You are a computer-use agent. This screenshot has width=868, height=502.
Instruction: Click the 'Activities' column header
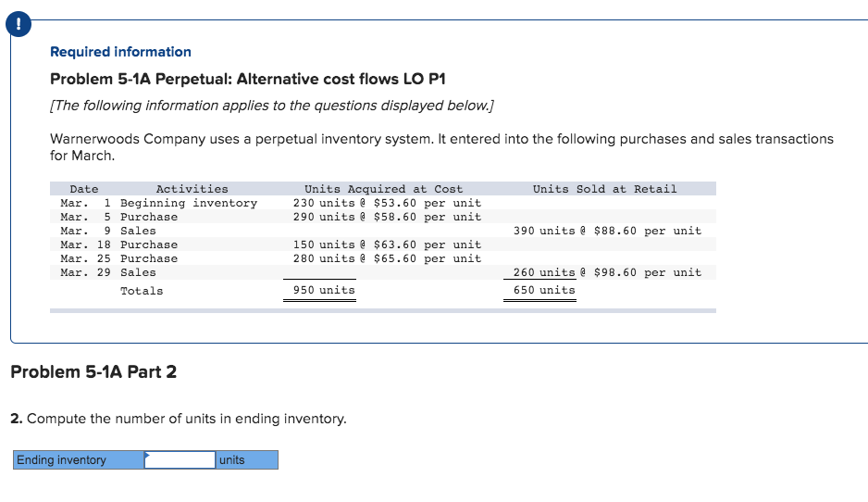(x=192, y=189)
